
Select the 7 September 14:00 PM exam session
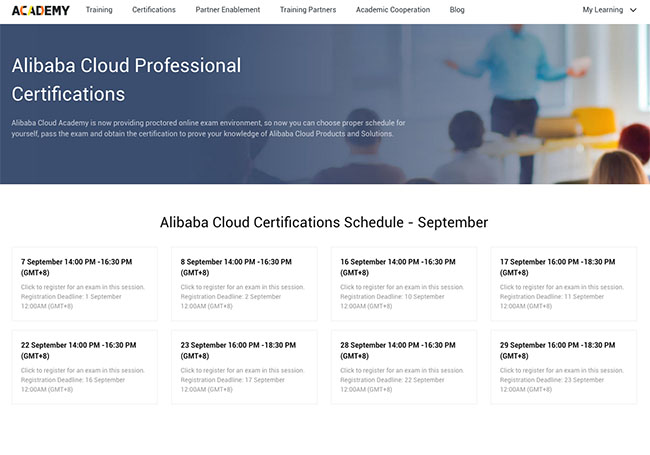point(85,284)
